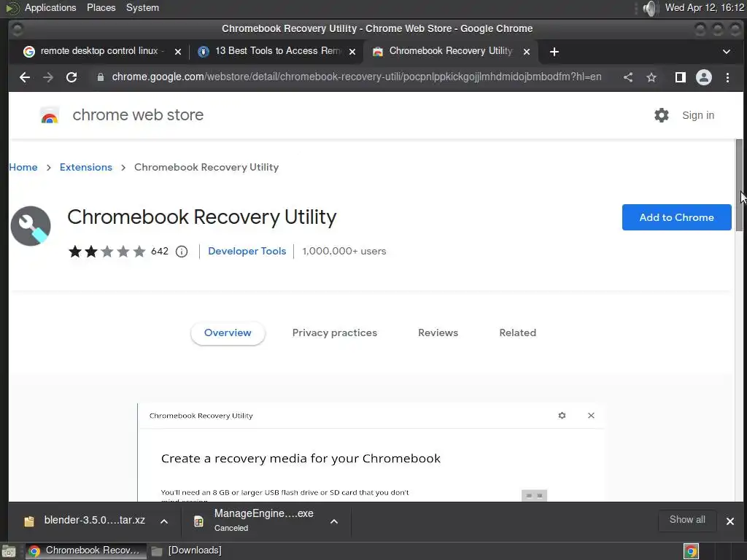Click Show all downloads button

tap(687, 520)
